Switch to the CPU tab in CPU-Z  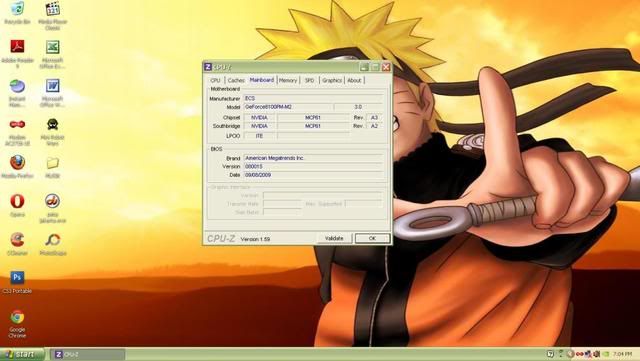(x=216, y=80)
